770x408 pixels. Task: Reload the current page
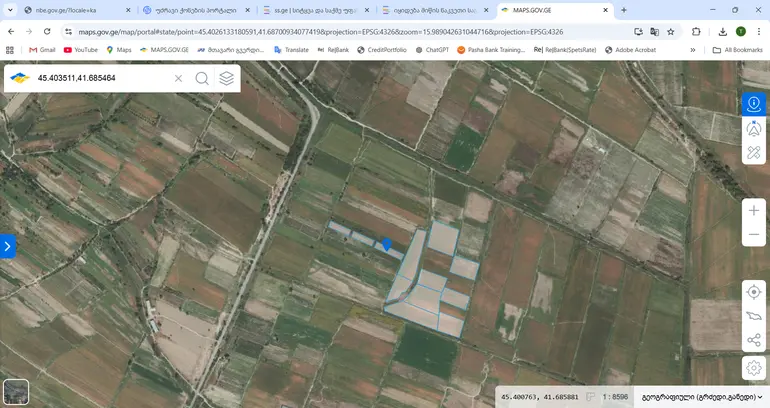(x=47, y=31)
